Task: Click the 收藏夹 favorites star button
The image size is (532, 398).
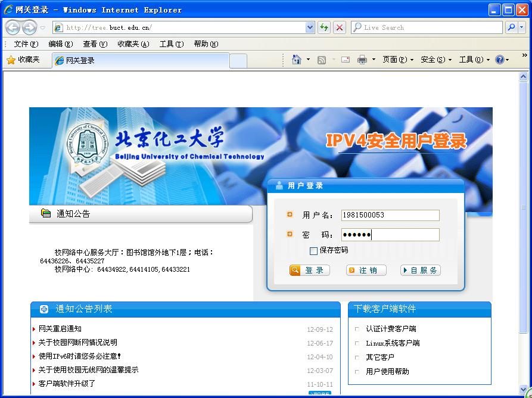Action: (x=24, y=60)
